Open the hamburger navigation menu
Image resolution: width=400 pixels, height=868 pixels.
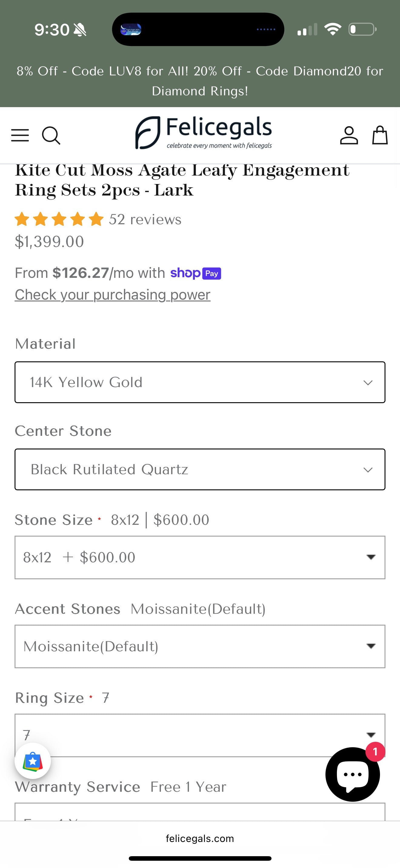pyautogui.click(x=20, y=135)
